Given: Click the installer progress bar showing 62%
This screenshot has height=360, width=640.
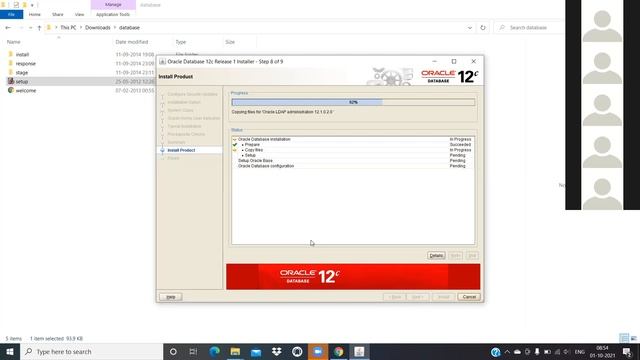Looking at the screenshot, I should click(353, 102).
